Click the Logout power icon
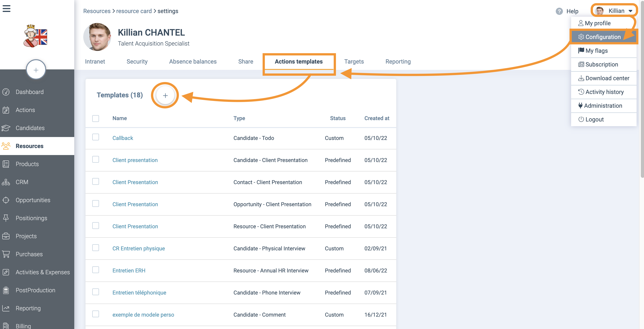The height and width of the screenshot is (329, 644). [x=581, y=119]
